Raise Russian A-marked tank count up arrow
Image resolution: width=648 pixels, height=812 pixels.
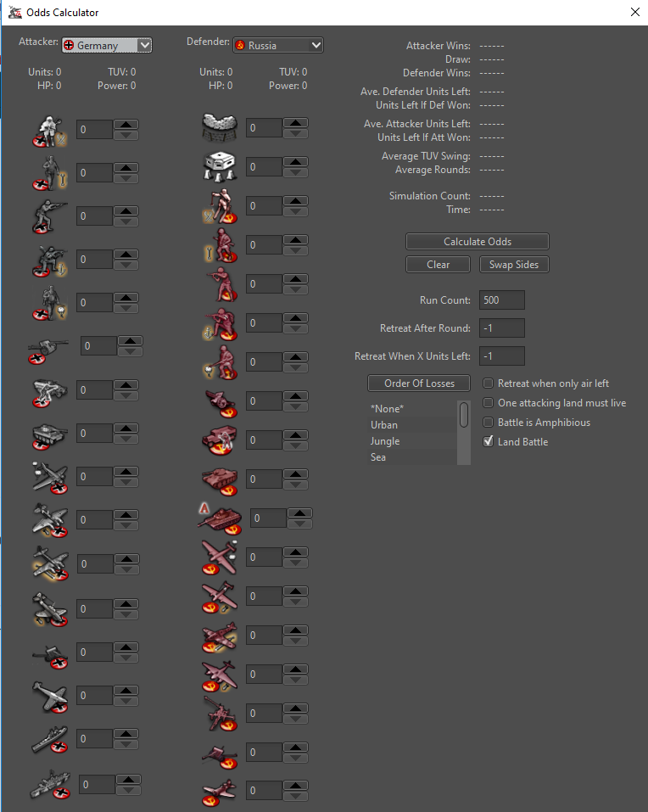click(299, 513)
